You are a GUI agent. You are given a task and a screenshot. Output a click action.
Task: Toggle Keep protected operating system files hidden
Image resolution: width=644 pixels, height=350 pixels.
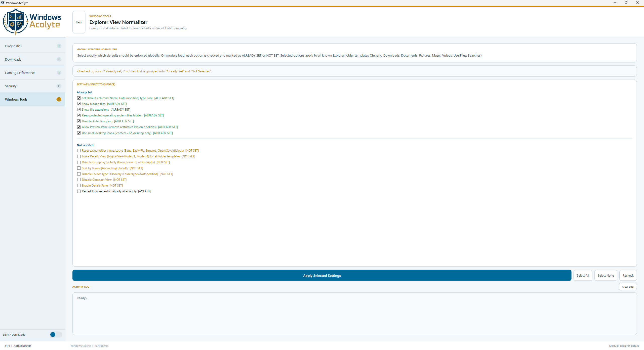coord(79,115)
